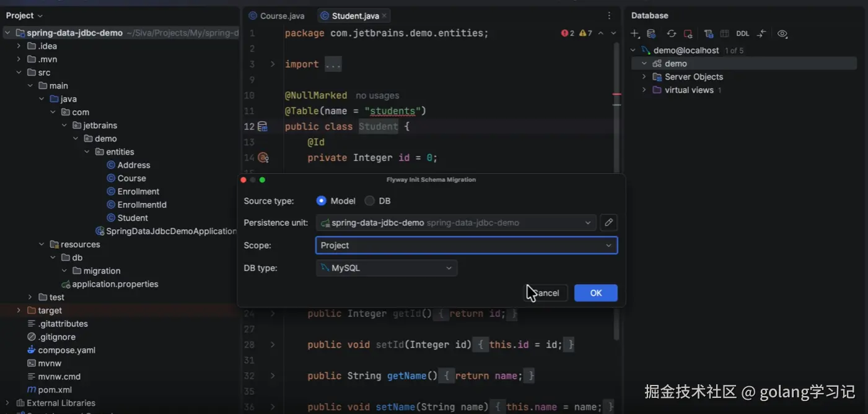Open the Scope dropdown showing Project
The height and width of the screenshot is (414, 868).
click(467, 246)
